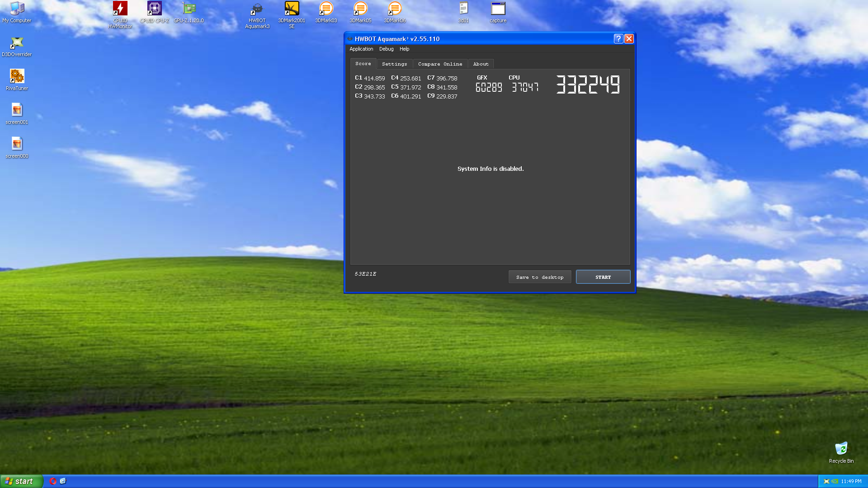Screen dimensions: 868x488
Task: Open the My Computer desktop icon
Action: tap(17, 12)
